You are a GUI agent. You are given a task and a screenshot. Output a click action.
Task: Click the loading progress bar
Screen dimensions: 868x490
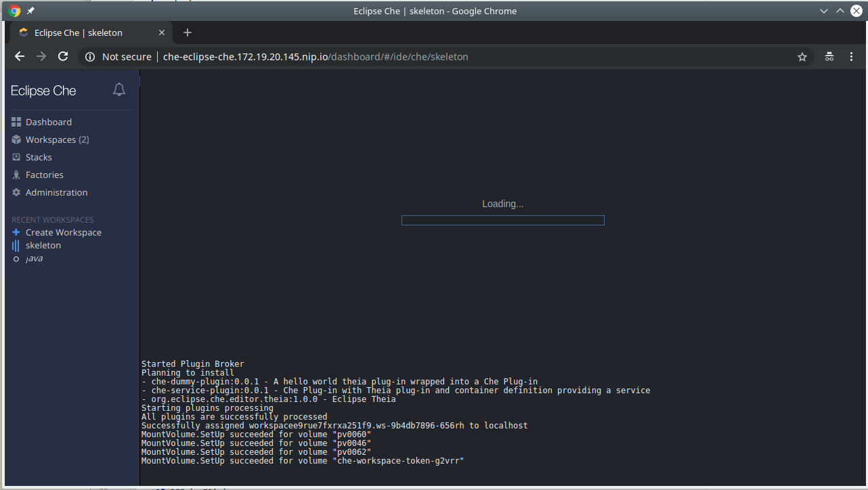(x=503, y=220)
